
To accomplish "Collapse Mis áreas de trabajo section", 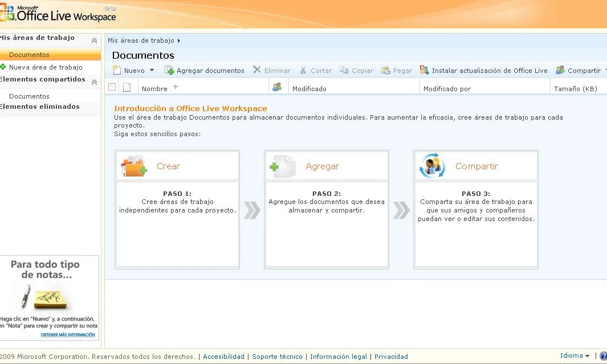I will tap(94, 40).
